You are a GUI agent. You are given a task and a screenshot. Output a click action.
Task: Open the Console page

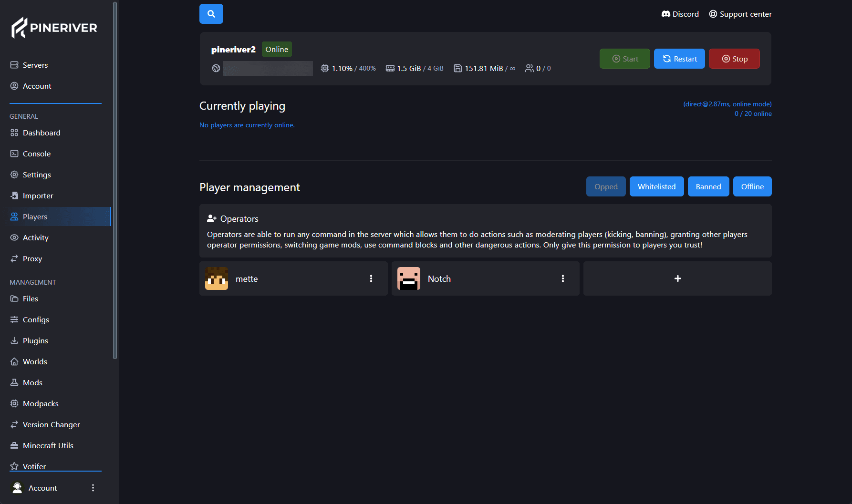coord(55,154)
